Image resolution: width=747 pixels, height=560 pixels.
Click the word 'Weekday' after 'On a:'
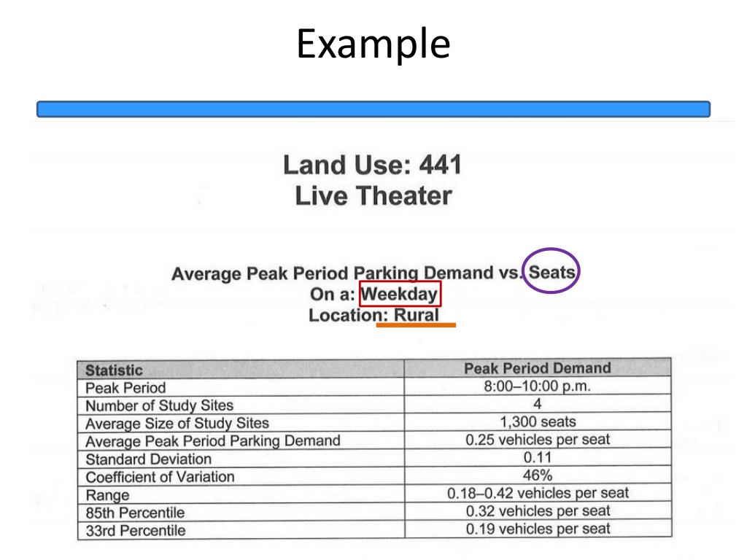pyautogui.click(x=399, y=294)
